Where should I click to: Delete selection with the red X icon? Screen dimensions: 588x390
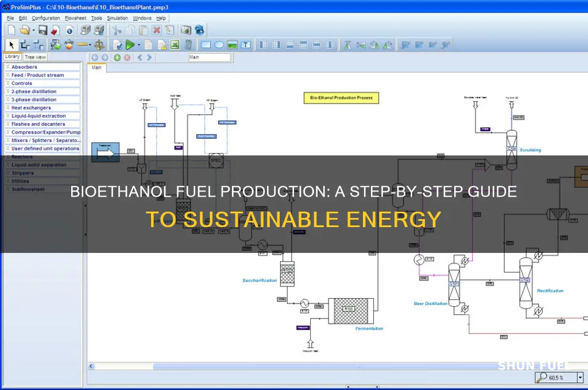pyautogui.click(x=157, y=30)
